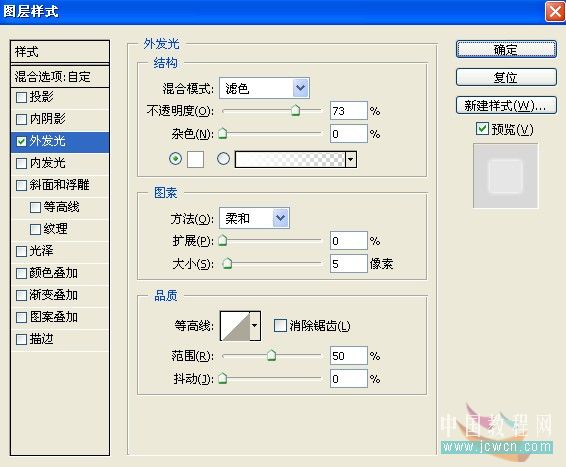Image resolution: width=566 pixels, height=467 pixels.
Task: Select the solid color radio button
Action: 175,158
